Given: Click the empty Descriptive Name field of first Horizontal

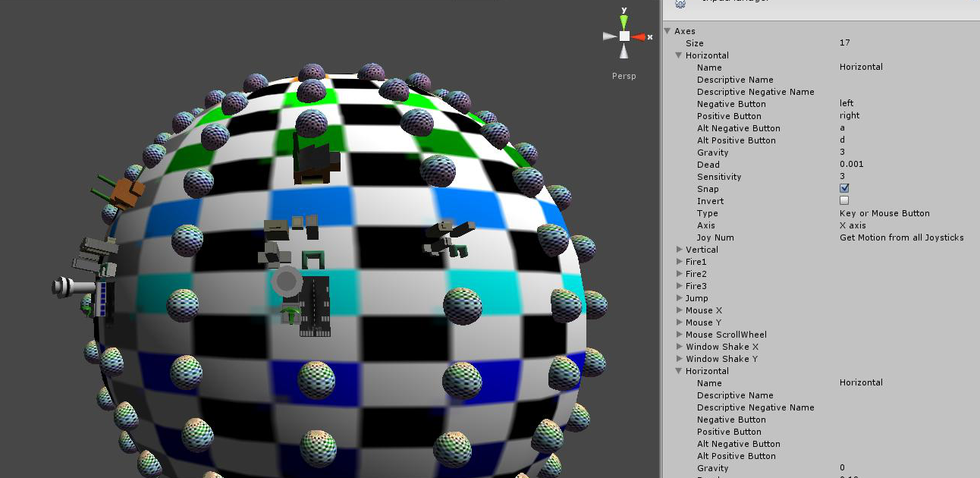Looking at the screenshot, I should (x=907, y=79).
